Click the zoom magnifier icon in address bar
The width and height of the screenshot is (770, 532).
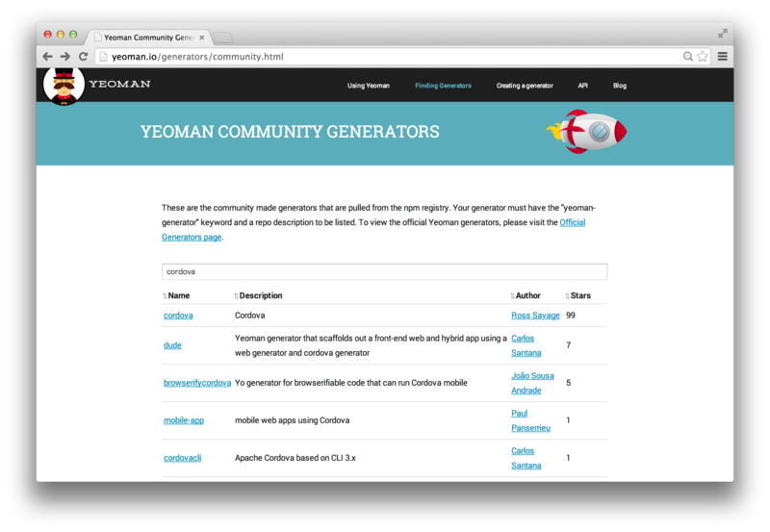688,57
